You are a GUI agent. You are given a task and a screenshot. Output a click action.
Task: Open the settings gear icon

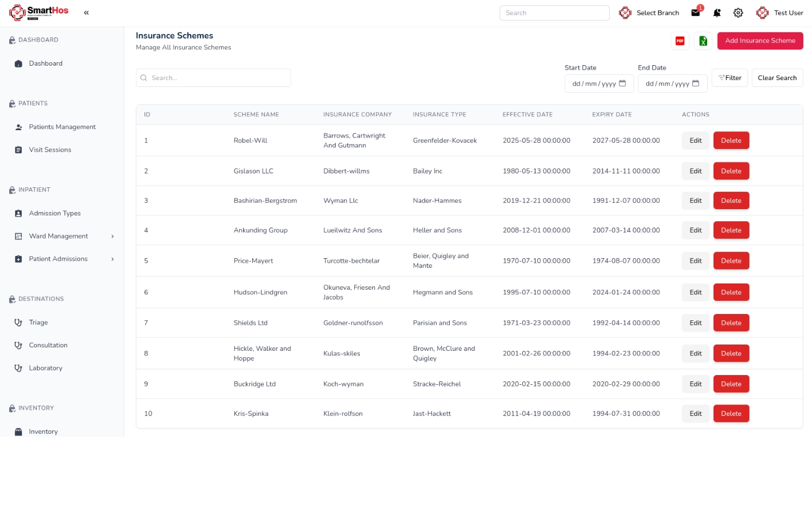[x=738, y=13]
